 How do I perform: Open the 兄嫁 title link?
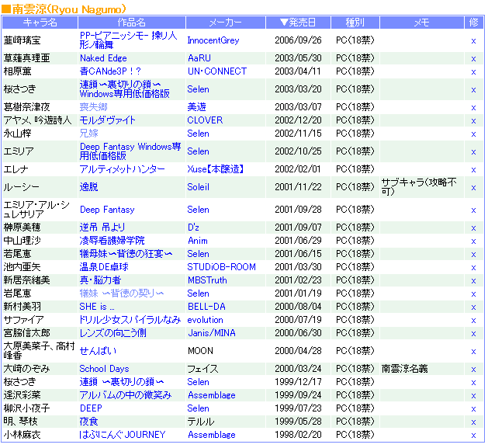(89, 134)
